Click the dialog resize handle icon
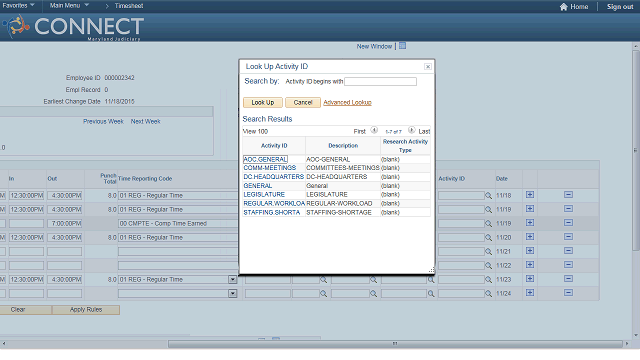Viewport: 640px width, 360px height. tap(431, 270)
